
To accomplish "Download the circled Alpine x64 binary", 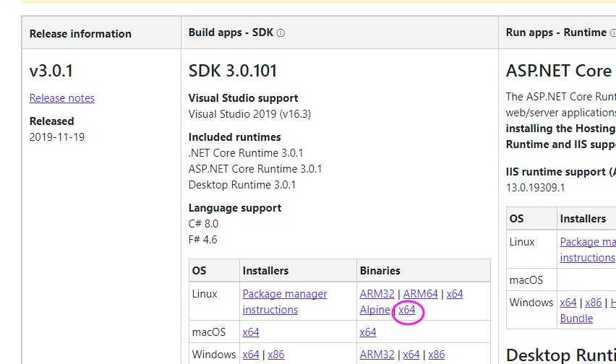I will 407,310.
